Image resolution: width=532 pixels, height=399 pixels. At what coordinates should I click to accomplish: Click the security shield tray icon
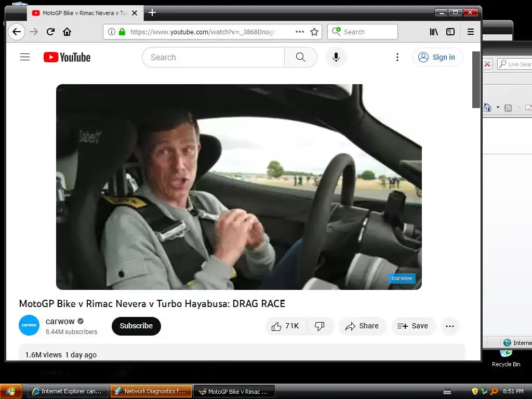click(x=475, y=391)
